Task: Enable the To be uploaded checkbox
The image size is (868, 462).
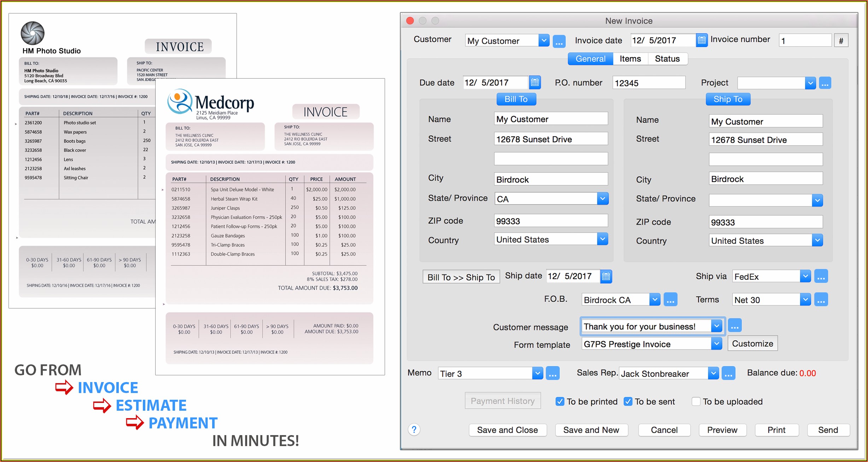Action: pos(696,402)
